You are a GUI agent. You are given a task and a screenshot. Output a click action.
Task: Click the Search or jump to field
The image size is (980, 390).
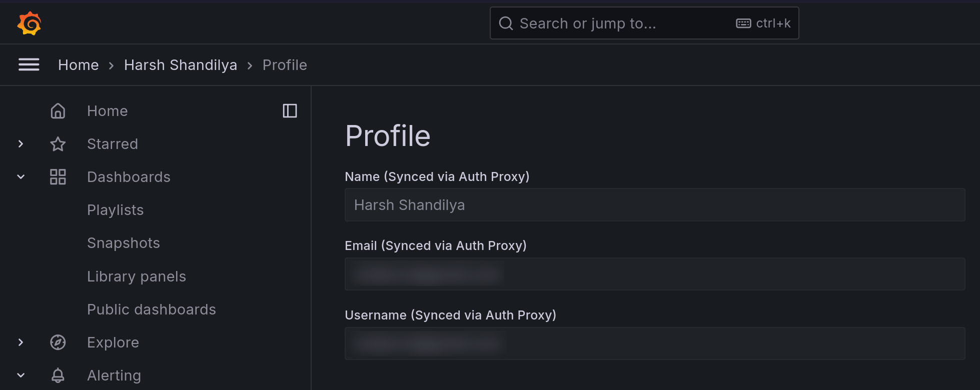tap(620, 23)
